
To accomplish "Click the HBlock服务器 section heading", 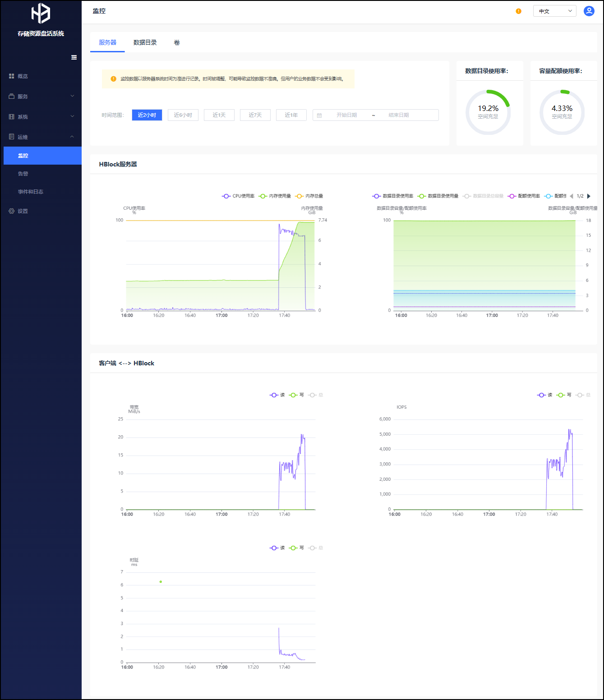I will pos(118,164).
